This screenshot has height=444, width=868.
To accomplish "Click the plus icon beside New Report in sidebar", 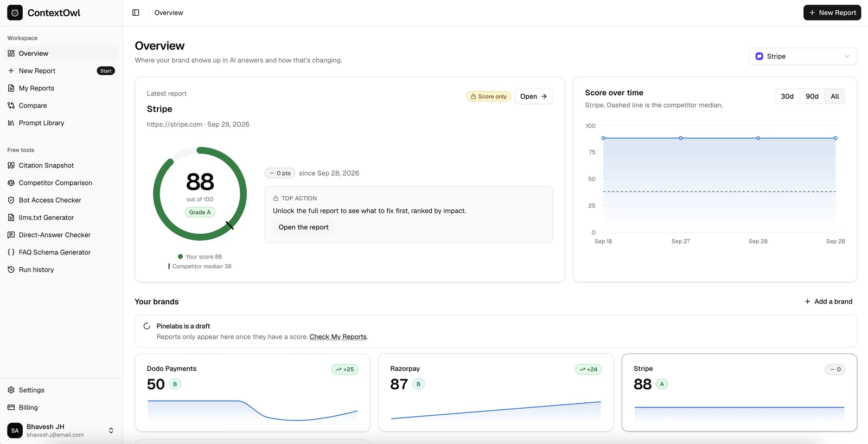I will pyautogui.click(x=11, y=70).
